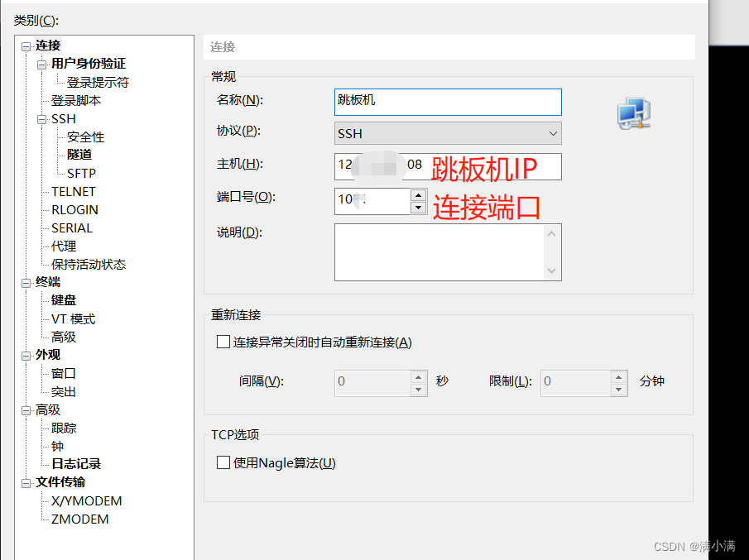The height and width of the screenshot is (560, 749).
Task: Select 钟 tree item
Action: 57,446
